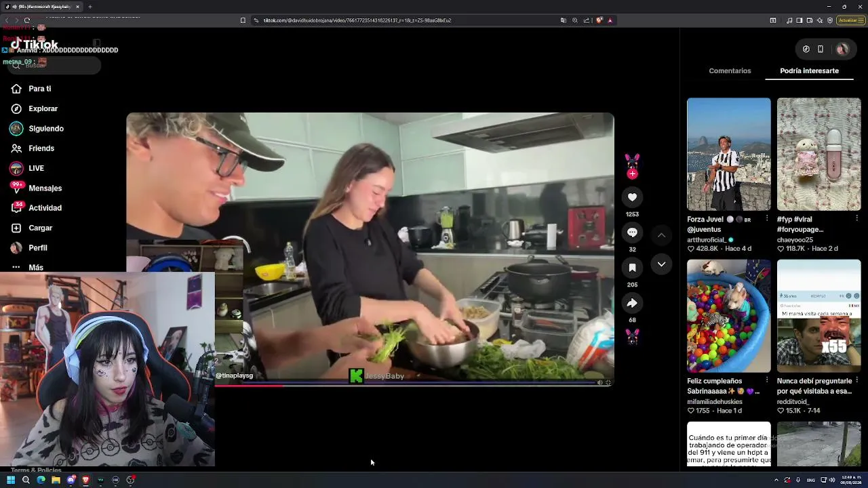Open more options for Feliz cumpleaños video
Viewport: 868px width, 488px height.
(x=767, y=380)
